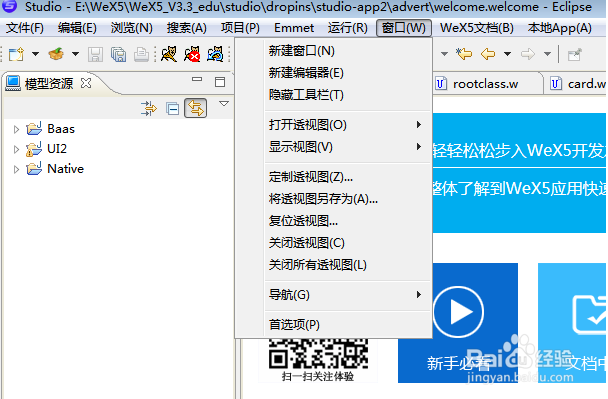This screenshot has width=608, height=399.
Task: Click the WeX5 blue banner text
Action: pos(519,150)
